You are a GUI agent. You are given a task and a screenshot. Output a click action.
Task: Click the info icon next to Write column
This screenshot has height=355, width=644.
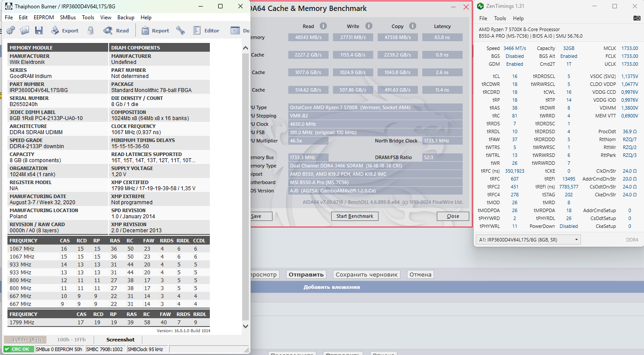[369, 26]
